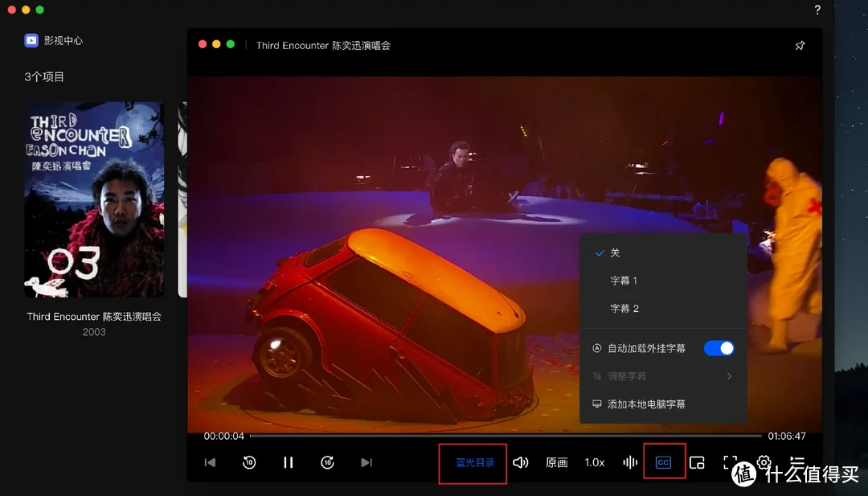Fast forward 10 seconds

(327, 462)
